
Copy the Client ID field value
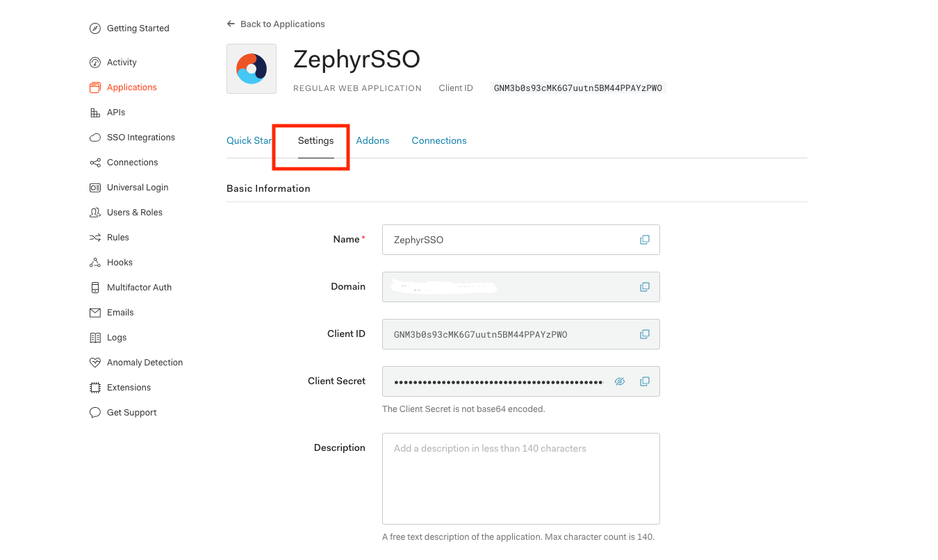click(x=645, y=334)
